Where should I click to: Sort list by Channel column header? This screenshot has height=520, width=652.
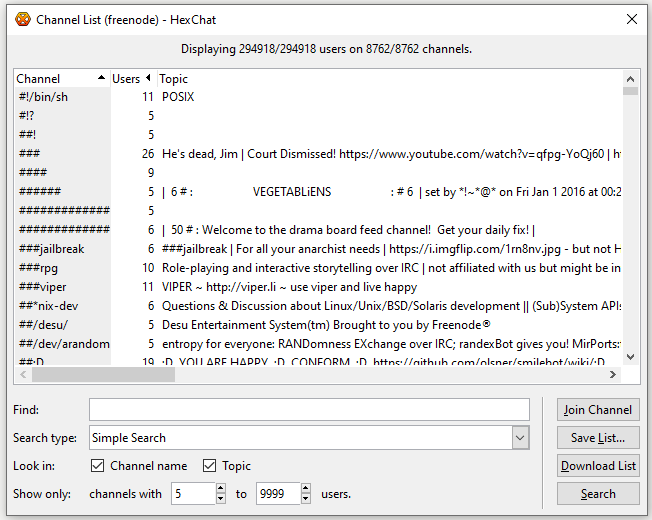pos(62,79)
